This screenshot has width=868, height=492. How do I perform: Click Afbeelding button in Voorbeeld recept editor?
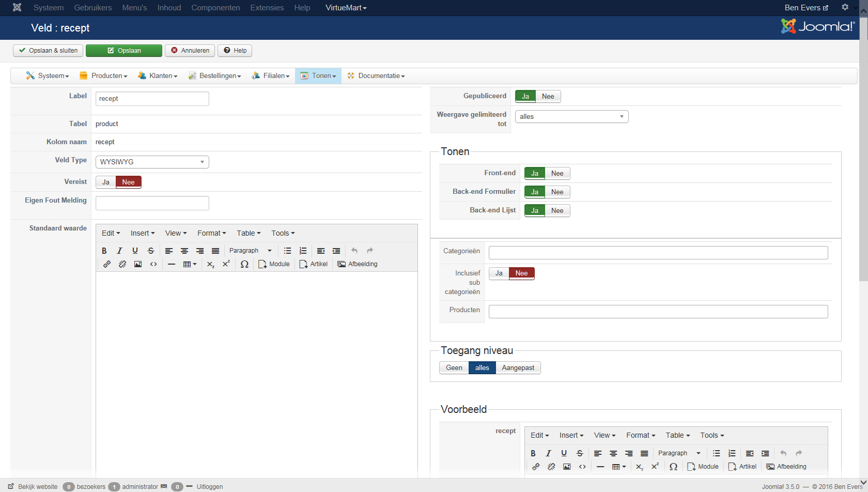click(x=786, y=467)
